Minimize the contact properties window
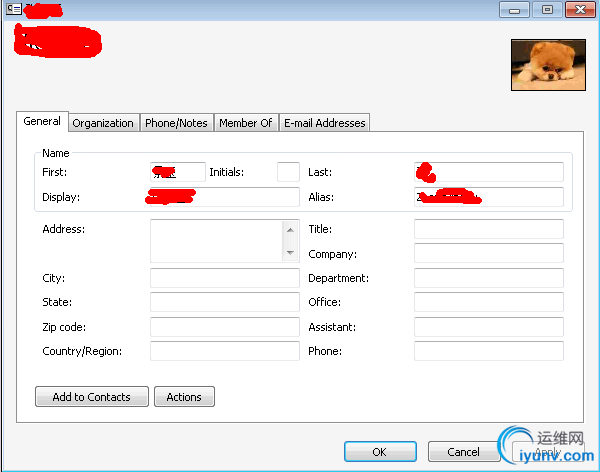Screen dimensions: 600x472 pyautogui.click(x=514, y=10)
